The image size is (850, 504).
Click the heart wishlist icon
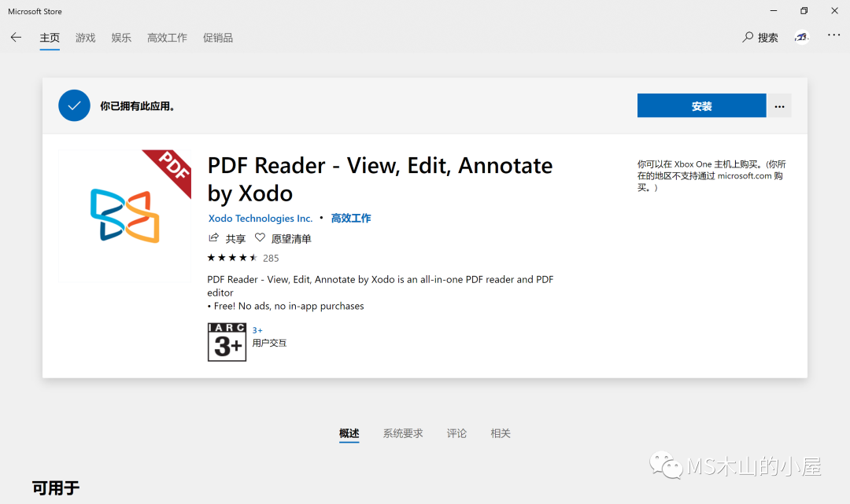[261, 237]
